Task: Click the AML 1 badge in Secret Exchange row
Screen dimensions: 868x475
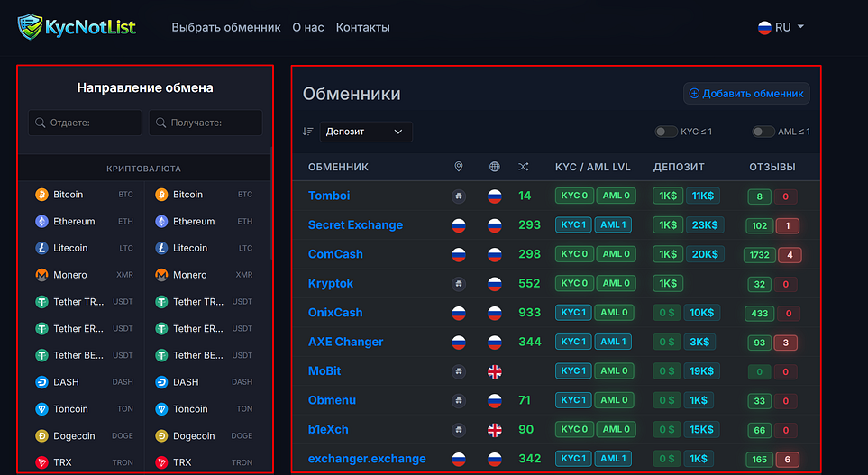Action: (613, 224)
